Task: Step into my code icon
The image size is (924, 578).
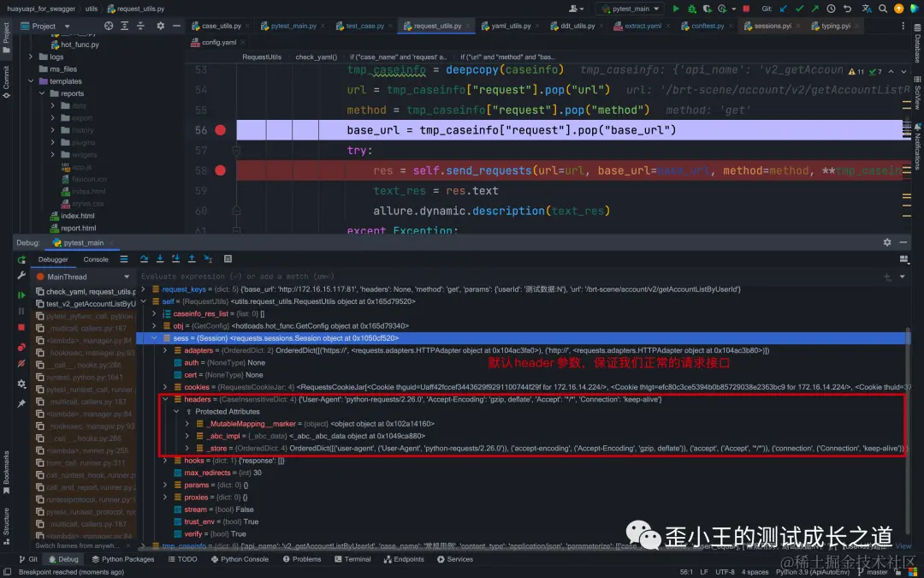Action: pos(175,259)
